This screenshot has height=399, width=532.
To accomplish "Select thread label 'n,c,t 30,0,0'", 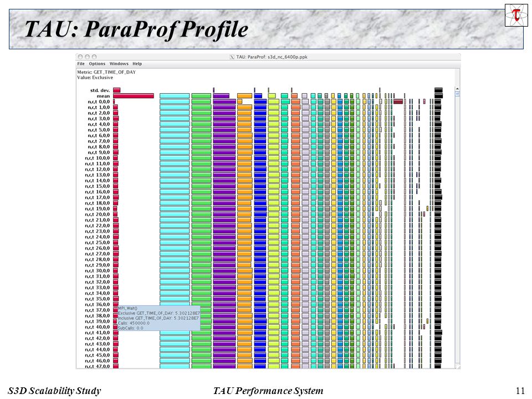I will coord(98,270).
